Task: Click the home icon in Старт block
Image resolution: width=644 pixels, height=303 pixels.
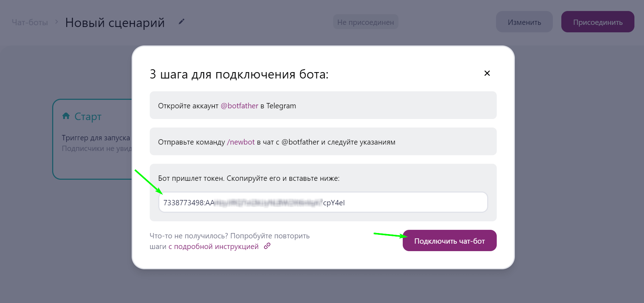Action: pos(66,116)
